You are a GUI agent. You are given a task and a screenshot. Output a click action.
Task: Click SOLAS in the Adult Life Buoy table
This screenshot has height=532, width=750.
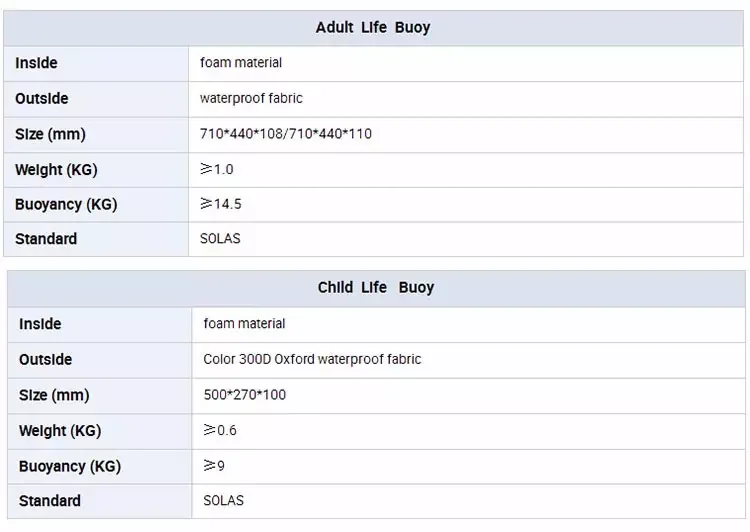(220, 239)
